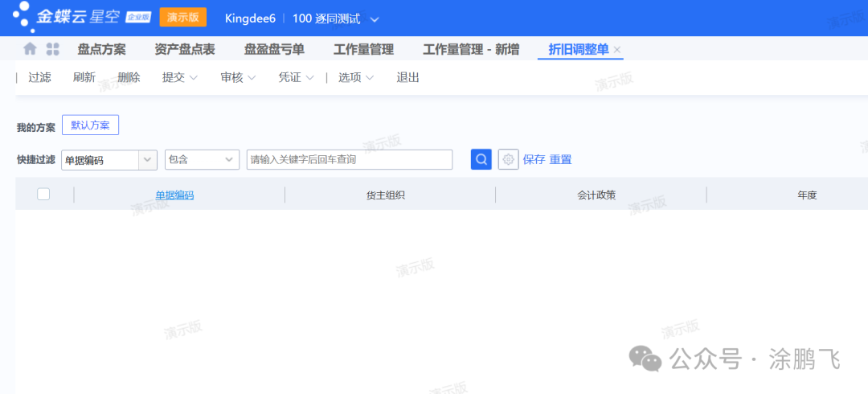Open filter settings gear icon

[x=508, y=159]
